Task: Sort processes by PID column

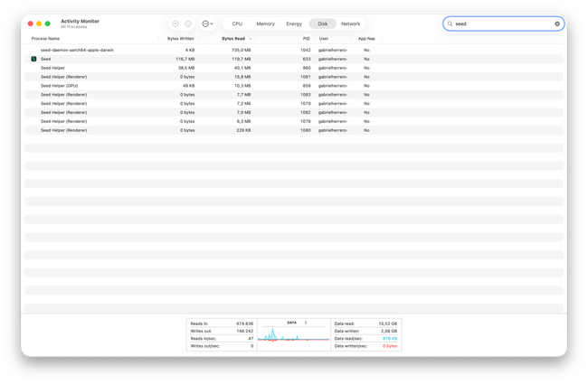Action: coord(307,39)
